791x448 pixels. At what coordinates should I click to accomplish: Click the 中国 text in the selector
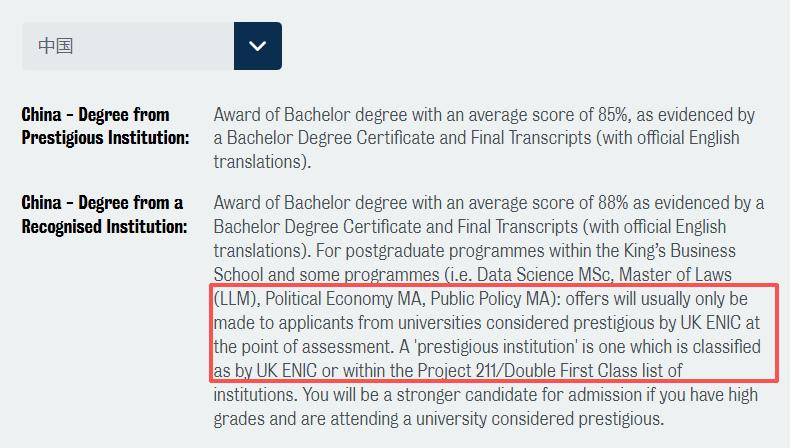pyautogui.click(x=55, y=46)
